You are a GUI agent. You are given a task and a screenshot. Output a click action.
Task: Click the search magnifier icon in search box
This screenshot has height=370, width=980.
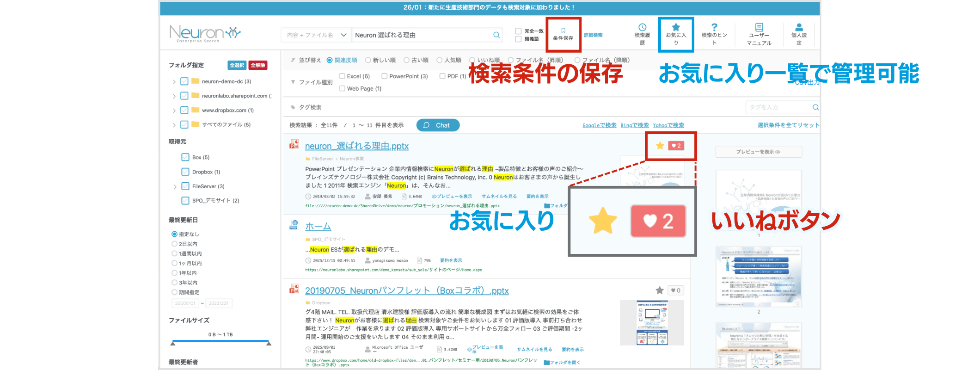coord(496,35)
